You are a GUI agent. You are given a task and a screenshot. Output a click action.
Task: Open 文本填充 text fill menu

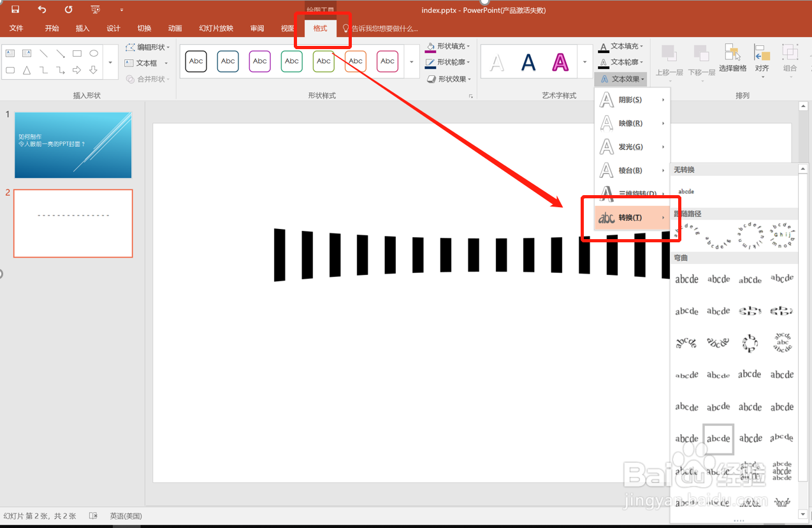(x=621, y=47)
